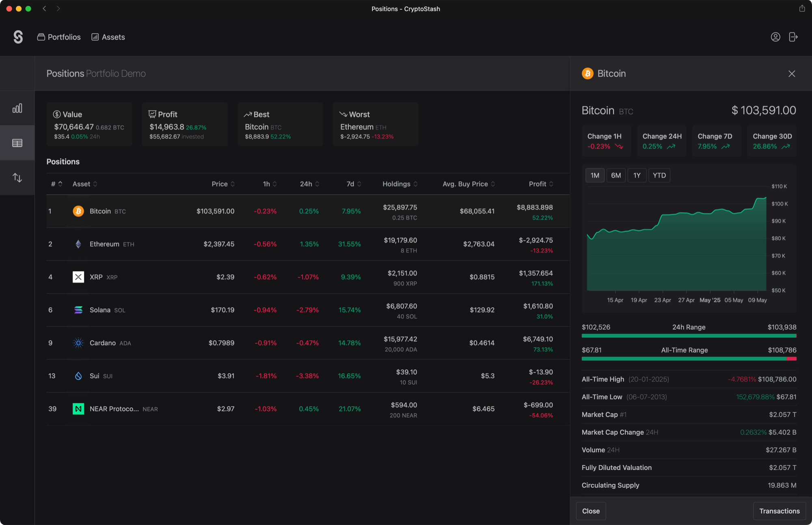The image size is (812, 525).
Task: Open the user account profile icon
Action: click(775, 37)
